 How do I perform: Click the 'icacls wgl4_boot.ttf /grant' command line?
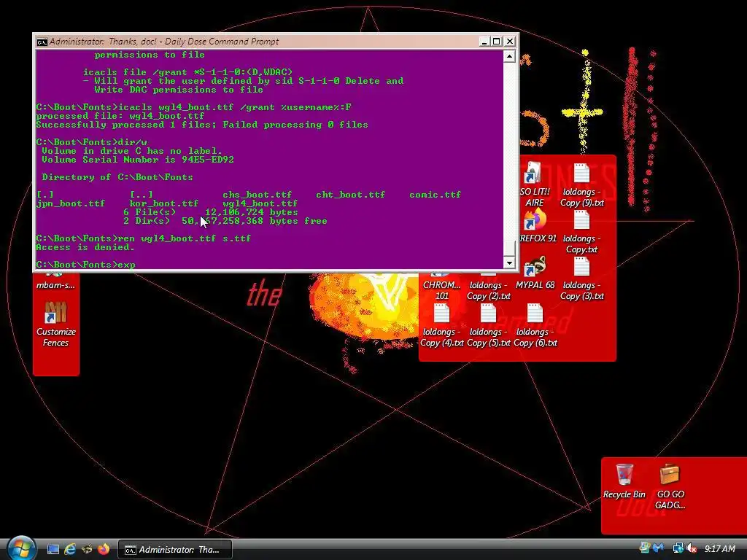point(193,107)
